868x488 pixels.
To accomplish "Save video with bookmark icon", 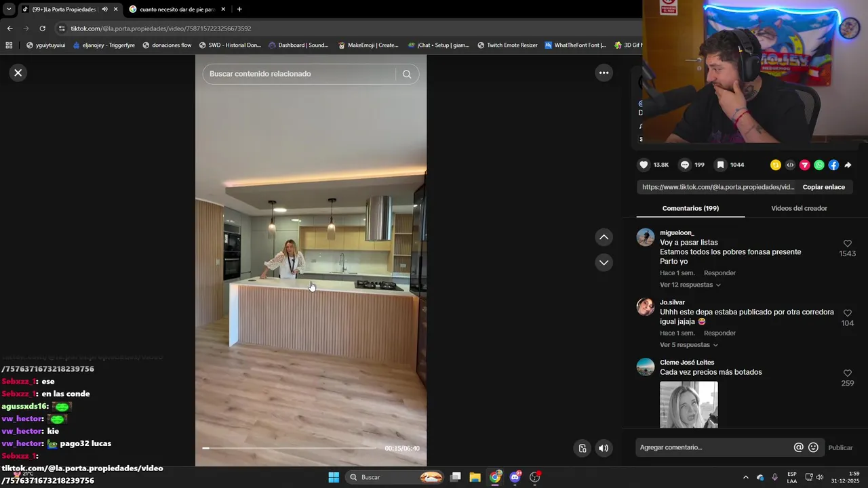I will tap(720, 165).
